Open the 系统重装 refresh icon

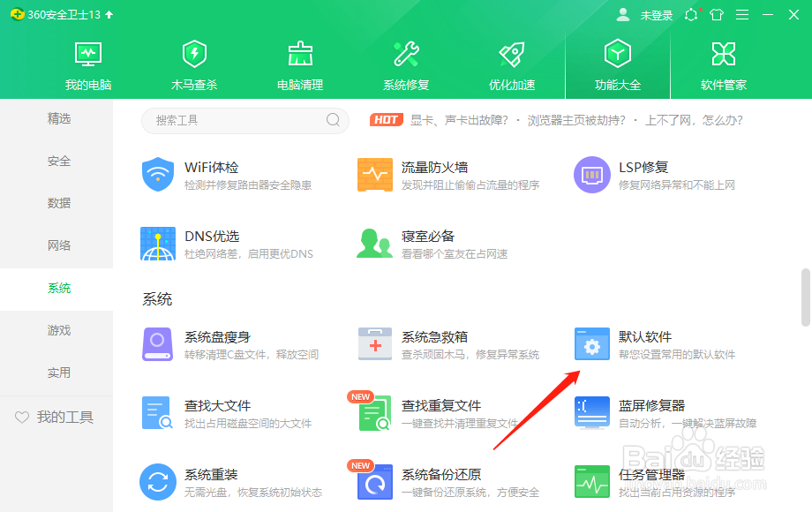(157, 481)
